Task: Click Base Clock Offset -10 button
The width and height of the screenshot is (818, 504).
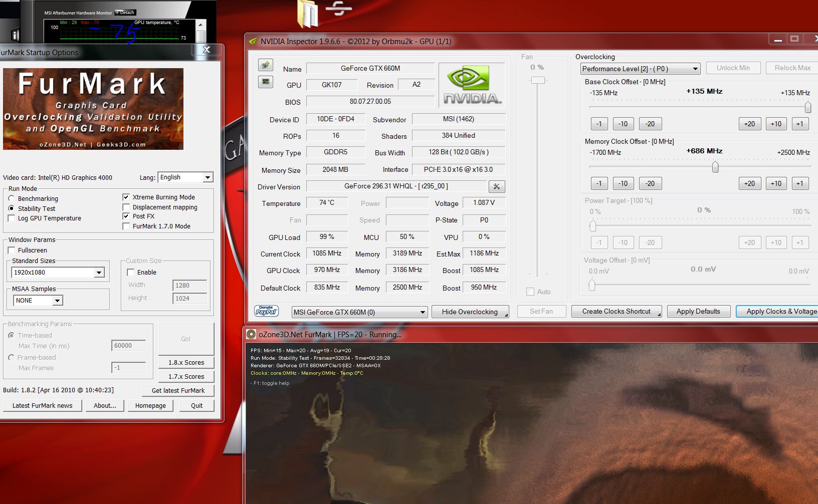Action: (x=623, y=124)
